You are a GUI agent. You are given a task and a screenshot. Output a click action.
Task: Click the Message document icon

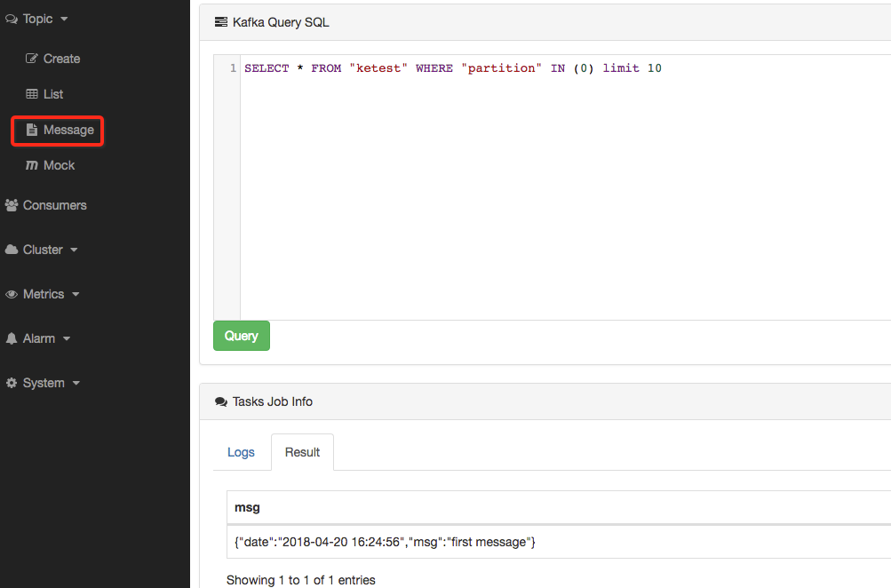click(x=32, y=130)
